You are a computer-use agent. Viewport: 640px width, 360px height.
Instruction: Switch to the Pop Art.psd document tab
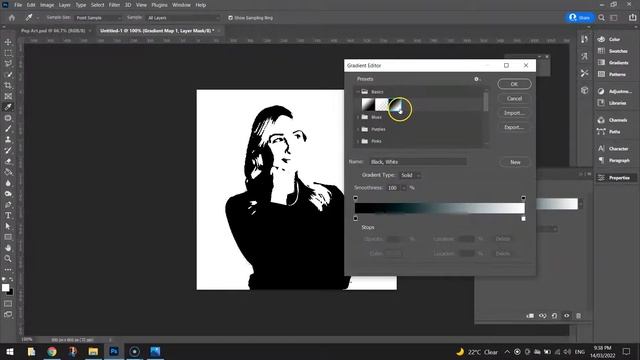[53, 31]
